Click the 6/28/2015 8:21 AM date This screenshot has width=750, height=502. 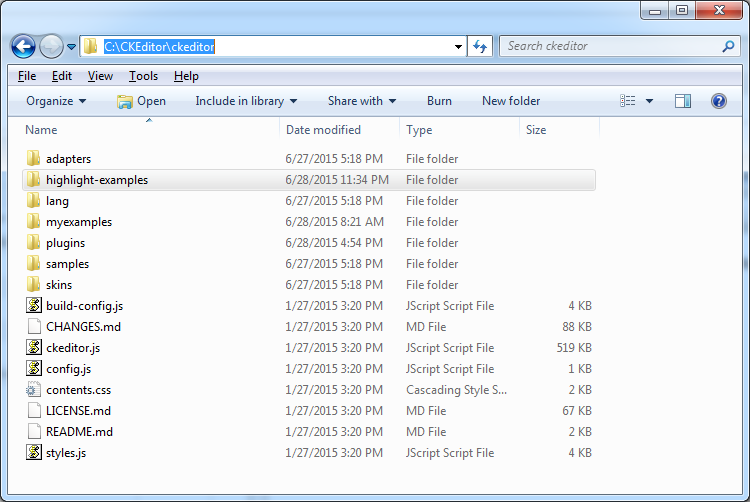334,222
